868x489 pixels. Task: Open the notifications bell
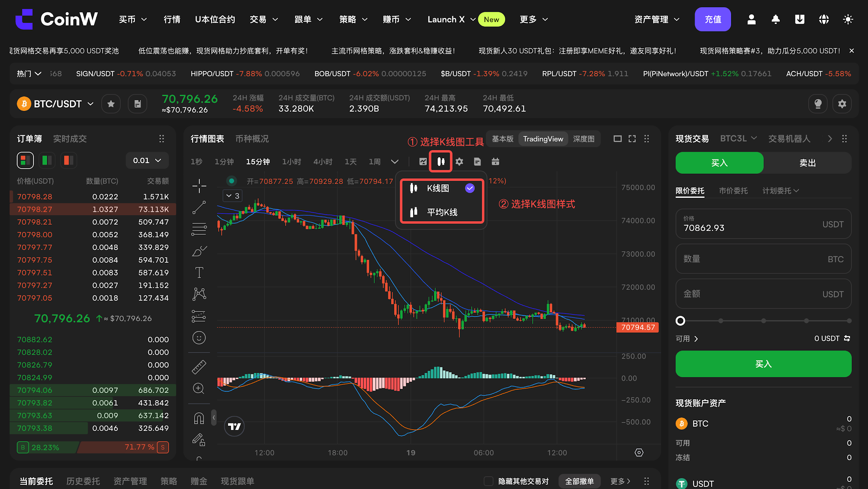click(x=776, y=19)
